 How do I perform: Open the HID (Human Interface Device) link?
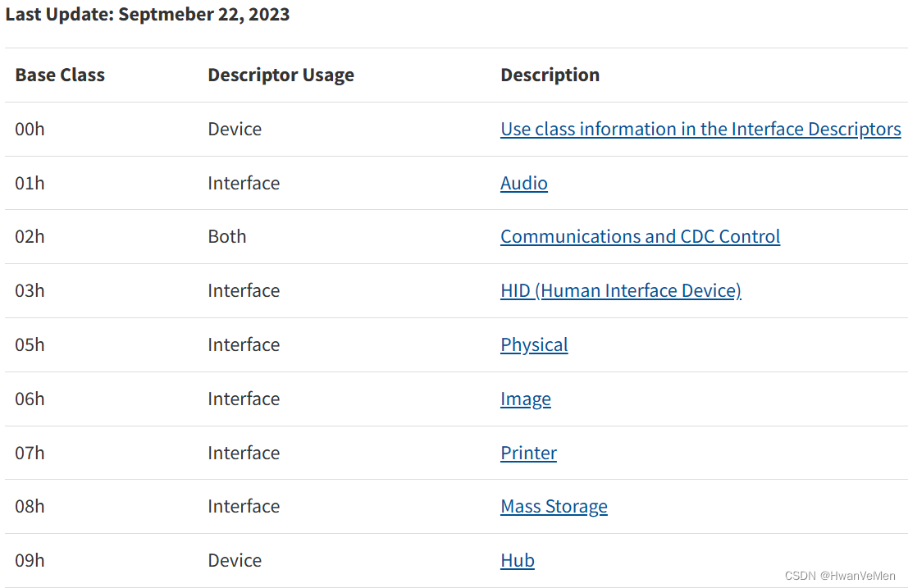click(x=620, y=290)
